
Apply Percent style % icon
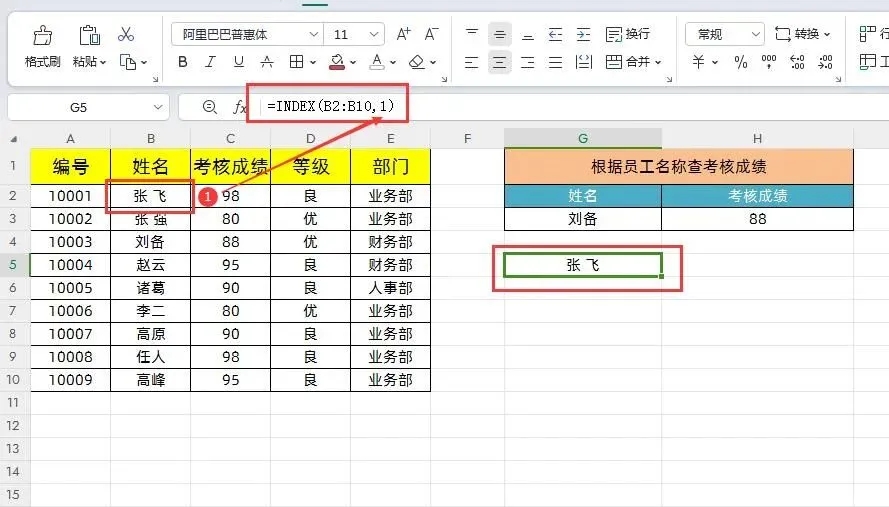(740, 62)
